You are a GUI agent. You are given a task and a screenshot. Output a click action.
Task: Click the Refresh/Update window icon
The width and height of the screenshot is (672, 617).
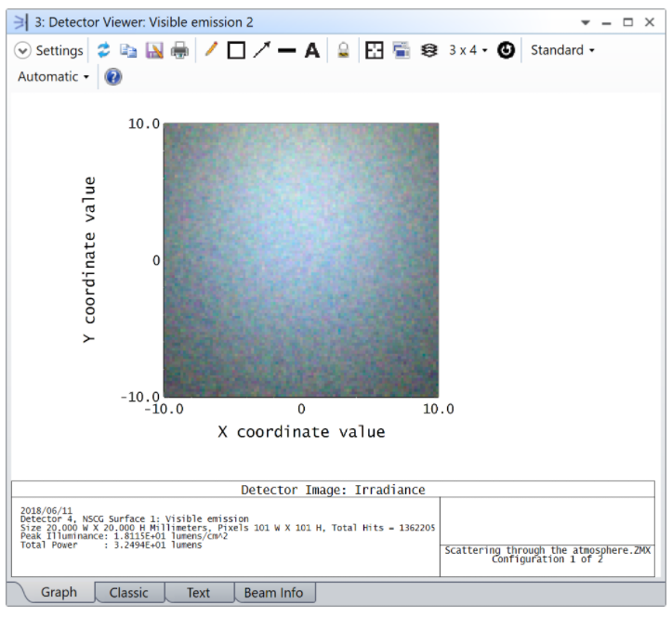pyautogui.click(x=103, y=50)
